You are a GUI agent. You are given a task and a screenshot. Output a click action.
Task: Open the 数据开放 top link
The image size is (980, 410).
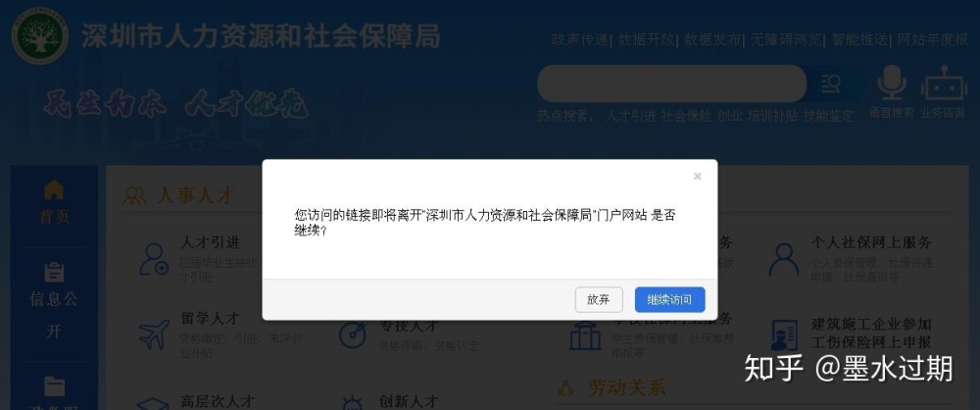(x=646, y=40)
